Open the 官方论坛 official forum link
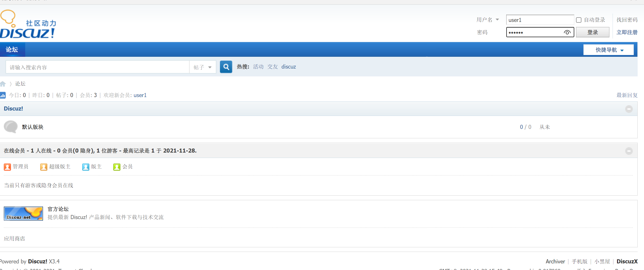Image resolution: width=644 pixels, height=270 pixels. pyautogui.click(x=58, y=209)
